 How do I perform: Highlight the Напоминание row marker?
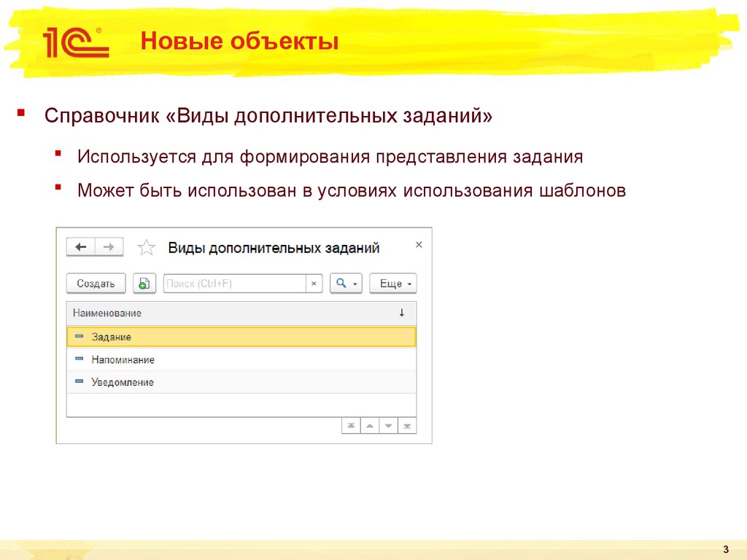(79, 359)
